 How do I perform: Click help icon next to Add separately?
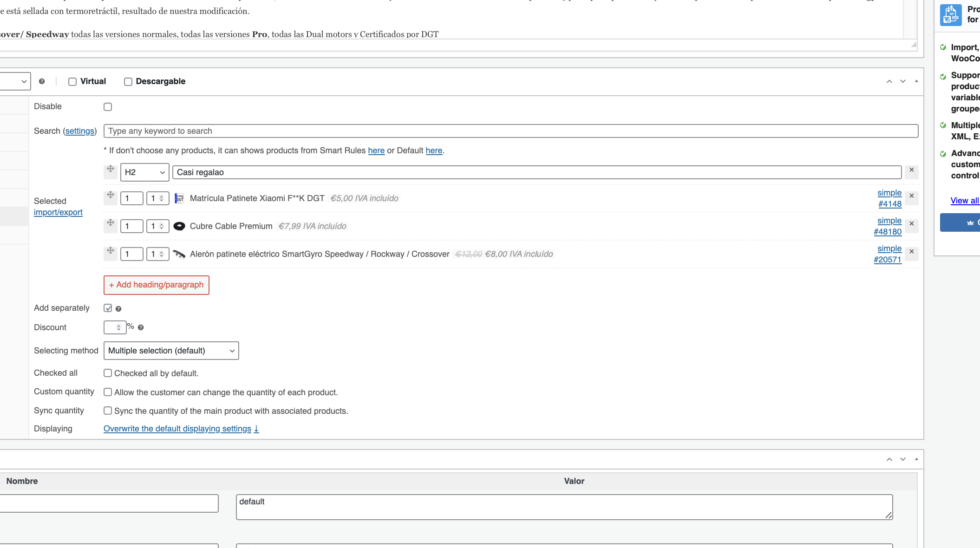[x=118, y=309]
